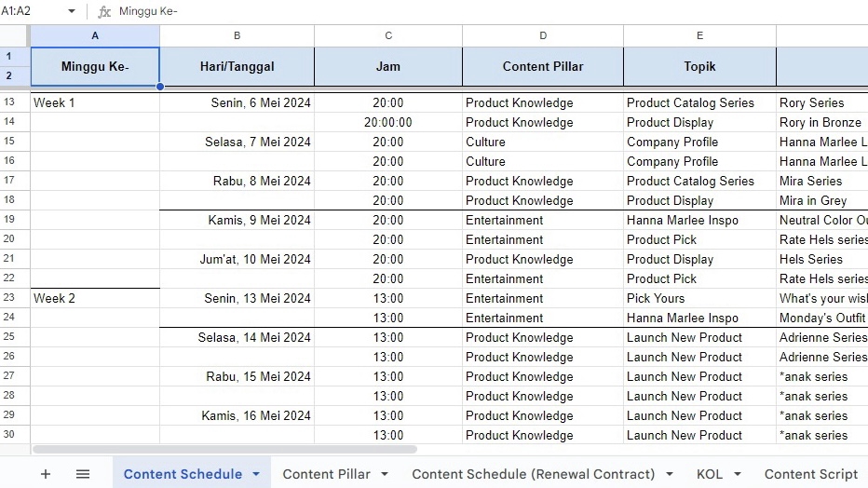The image size is (868, 488).
Task: Open Content Schedule (Renewal Contract) tab arrow
Action: click(670, 474)
